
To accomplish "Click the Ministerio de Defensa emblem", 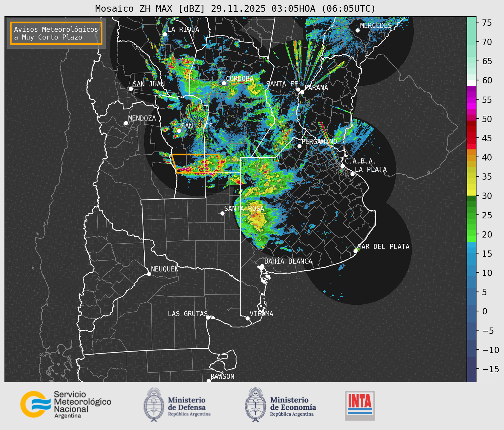I will [154, 405].
